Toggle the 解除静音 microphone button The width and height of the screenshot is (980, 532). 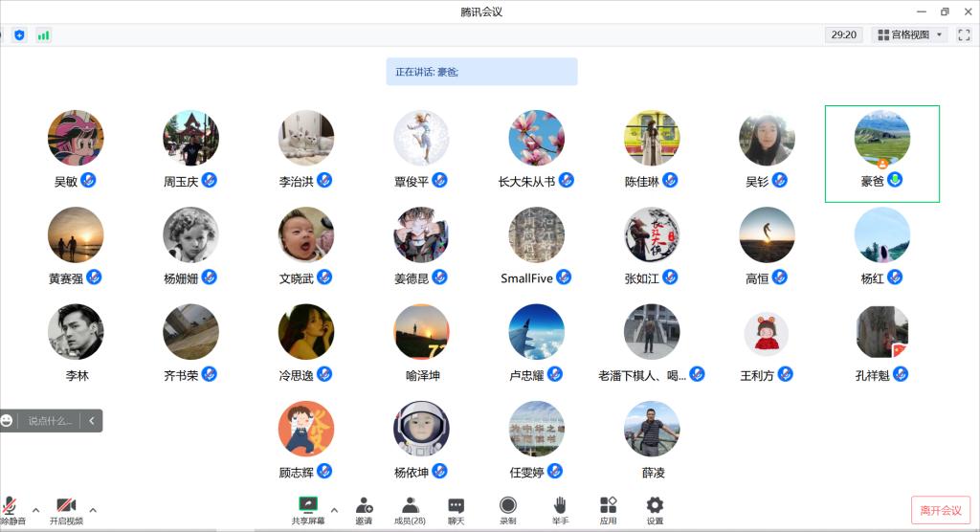click(10, 505)
